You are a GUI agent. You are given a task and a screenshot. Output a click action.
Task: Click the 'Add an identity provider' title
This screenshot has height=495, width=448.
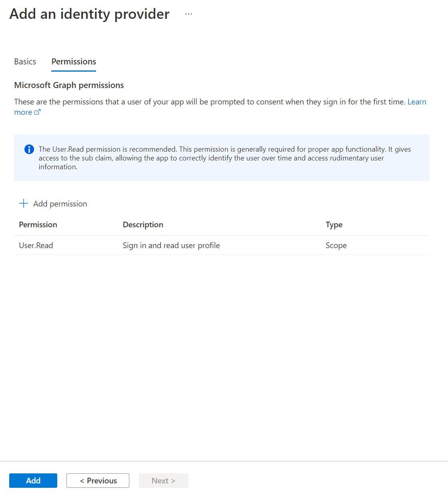(x=89, y=14)
